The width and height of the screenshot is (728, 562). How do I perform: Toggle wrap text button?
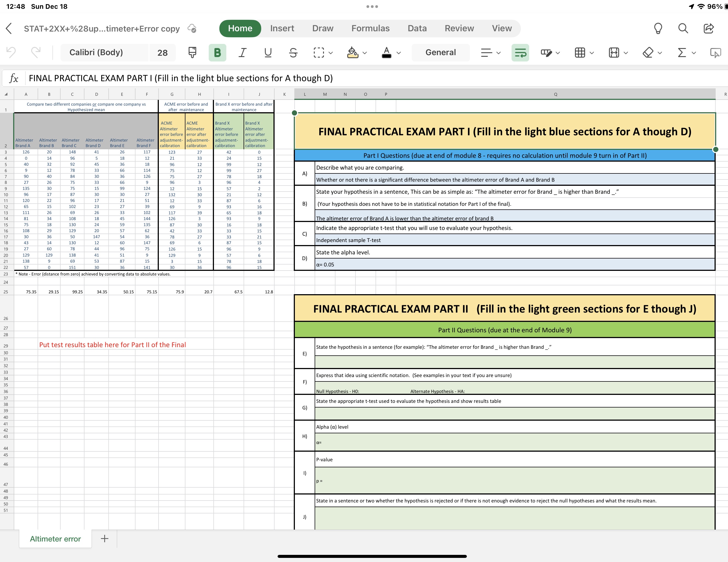(x=520, y=52)
